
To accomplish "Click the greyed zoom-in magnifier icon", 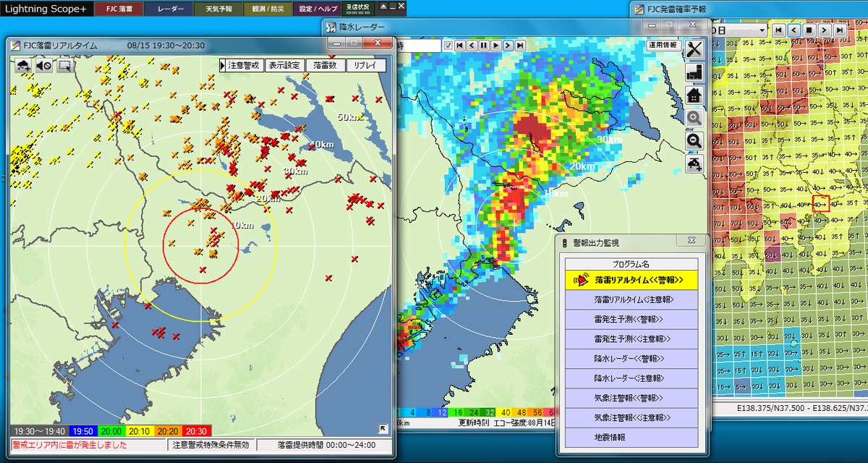I will pyautogui.click(x=694, y=118).
